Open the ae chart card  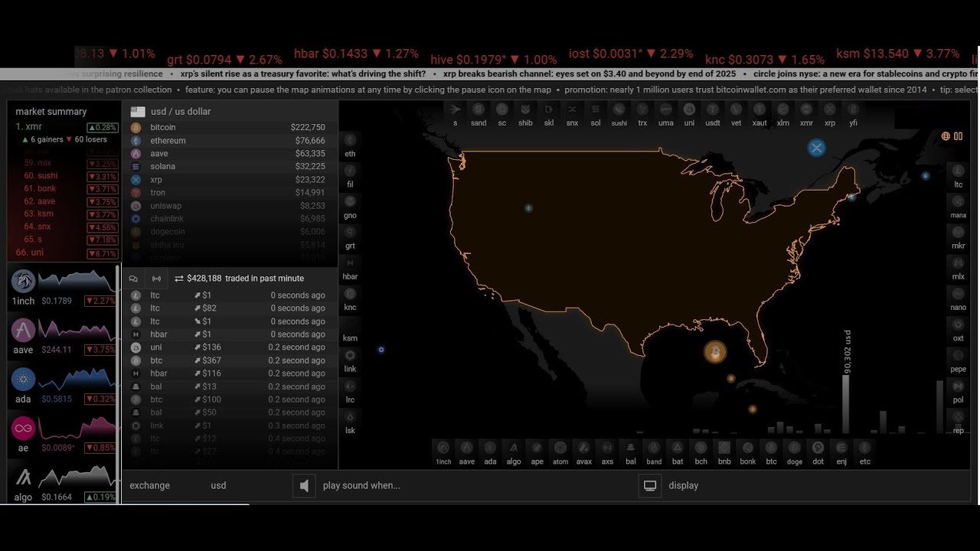(x=63, y=434)
